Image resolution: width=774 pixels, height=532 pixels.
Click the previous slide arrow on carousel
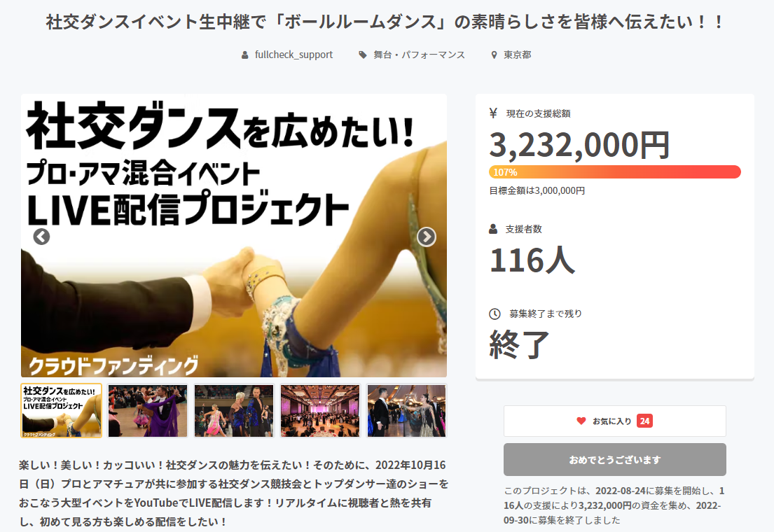click(x=41, y=237)
